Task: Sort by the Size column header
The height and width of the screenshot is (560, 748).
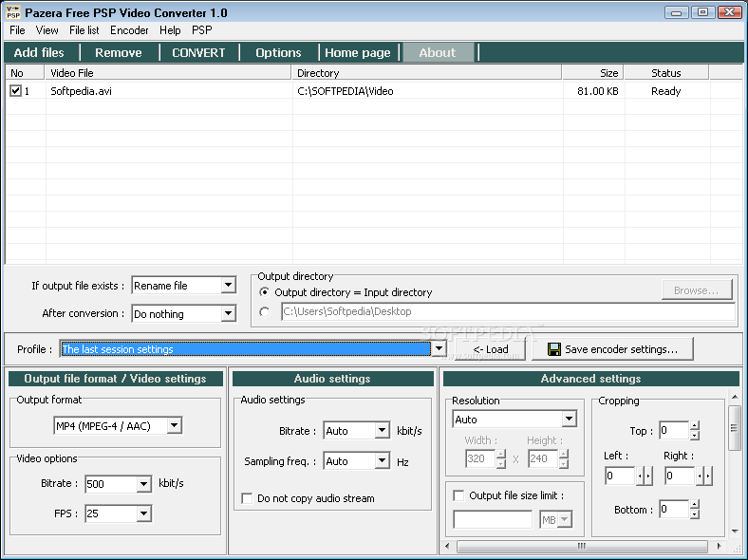Action: pyautogui.click(x=593, y=73)
